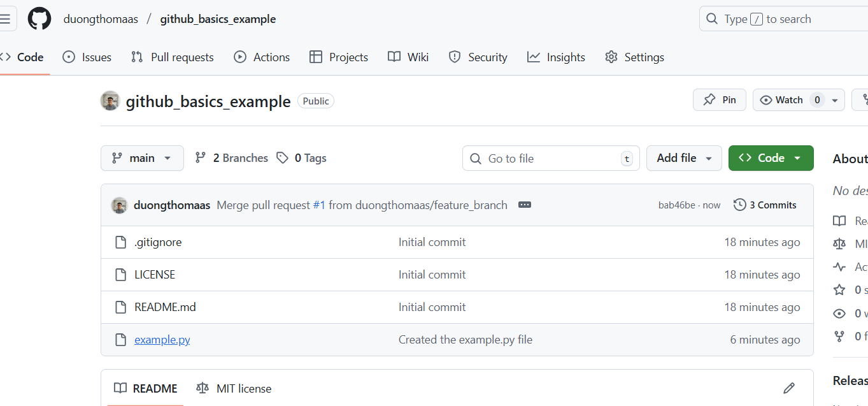Open the Actions tab

click(262, 57)
